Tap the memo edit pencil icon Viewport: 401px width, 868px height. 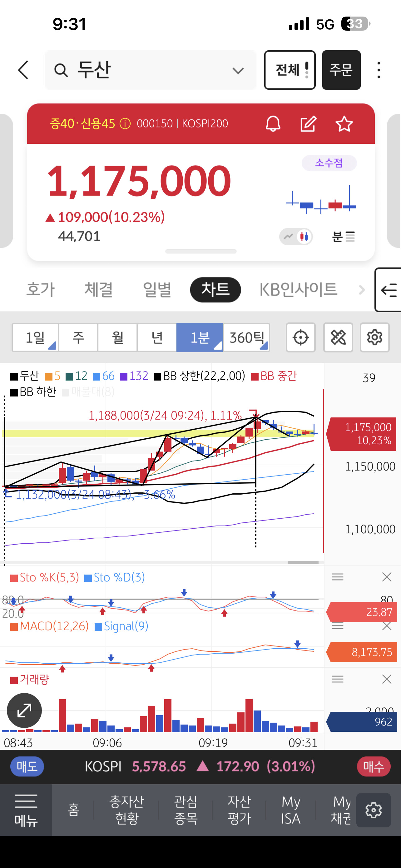(x=308, y=124)
